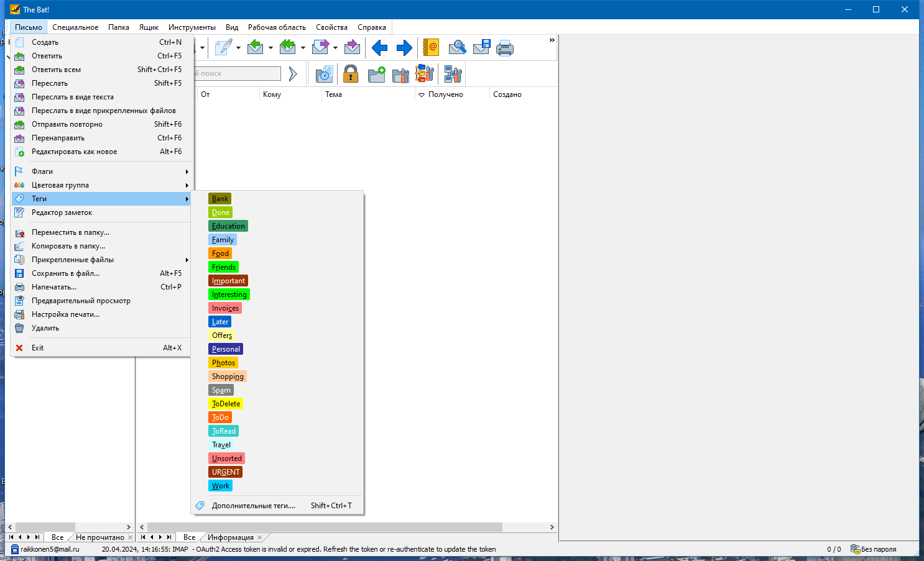924x561 pixels.
Task: Close the Не прочитано tab
Action: tap(130, 537)
